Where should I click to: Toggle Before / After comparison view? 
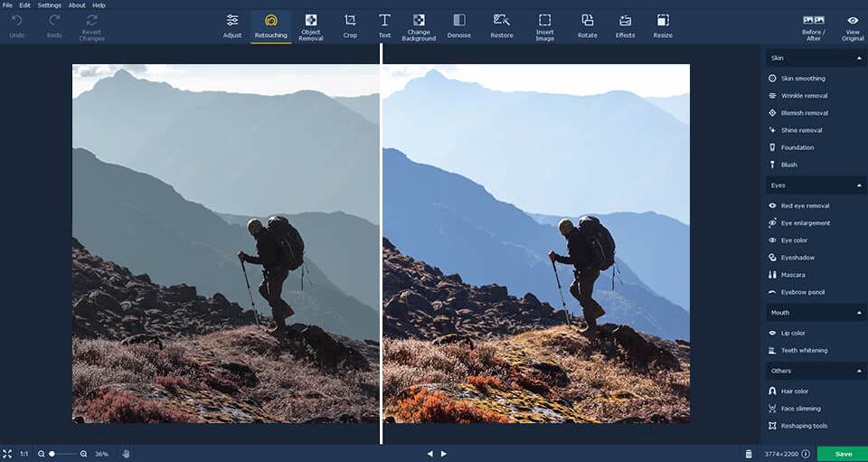pyautogui.click(x=813, y=26)
